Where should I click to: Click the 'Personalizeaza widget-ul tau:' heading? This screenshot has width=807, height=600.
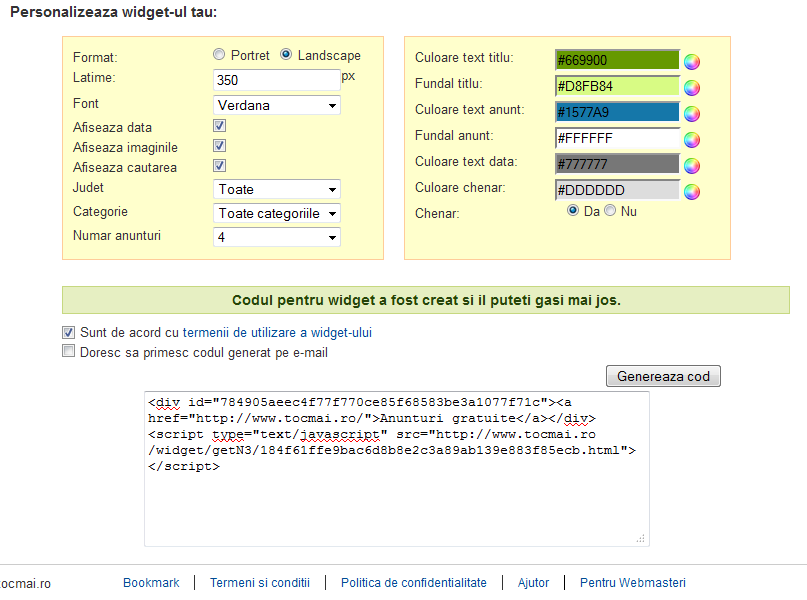pyautogui.click(x=114, y=12)
